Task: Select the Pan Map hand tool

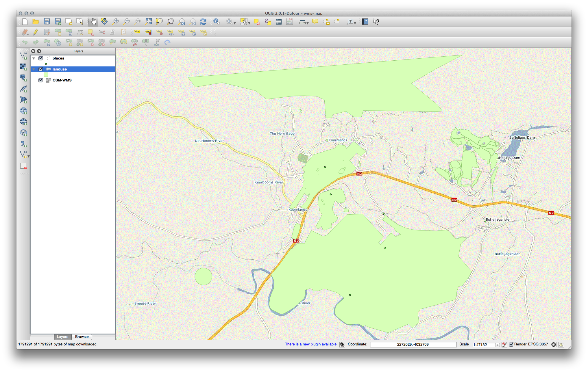Action: point(93,22)
